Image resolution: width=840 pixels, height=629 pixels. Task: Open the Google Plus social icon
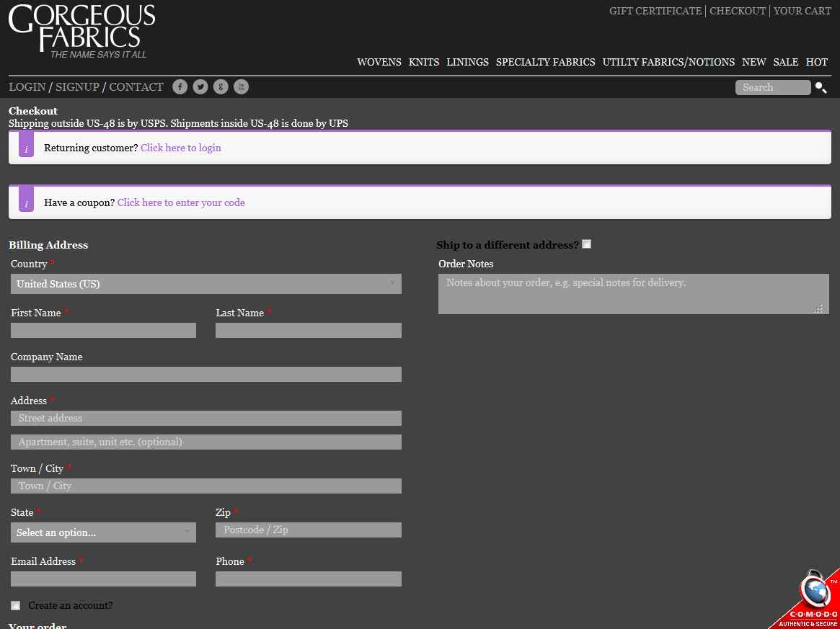point(221,87)
